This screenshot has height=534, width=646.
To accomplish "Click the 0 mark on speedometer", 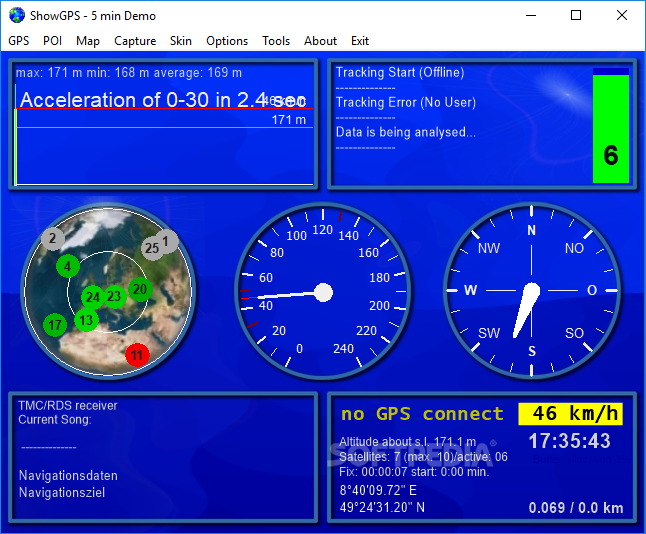I will click(x=300, y=349).
